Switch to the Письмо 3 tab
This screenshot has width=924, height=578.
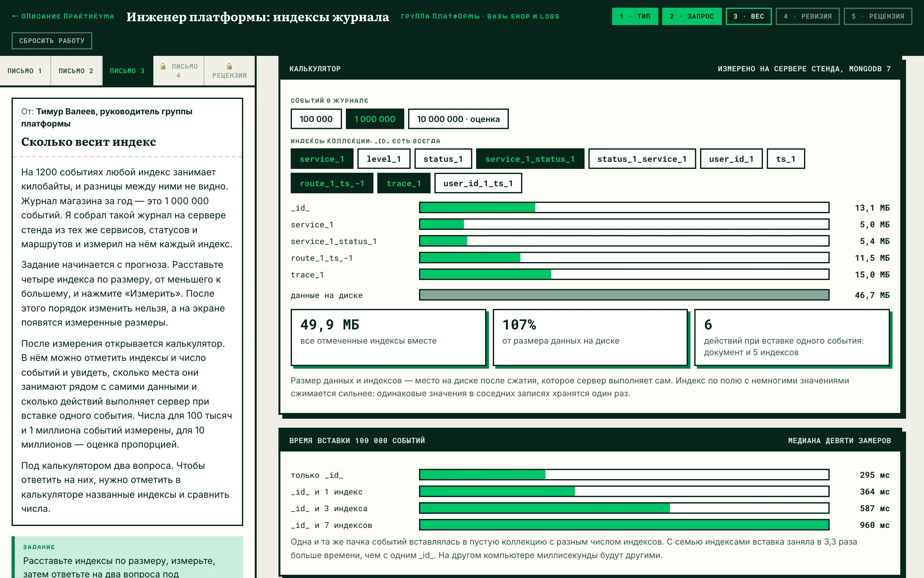pos(127,71)
